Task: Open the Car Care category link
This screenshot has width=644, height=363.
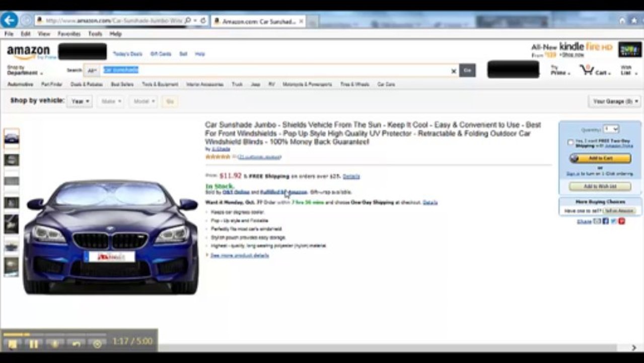Action: pyautogui.click(x=386, y=84)
